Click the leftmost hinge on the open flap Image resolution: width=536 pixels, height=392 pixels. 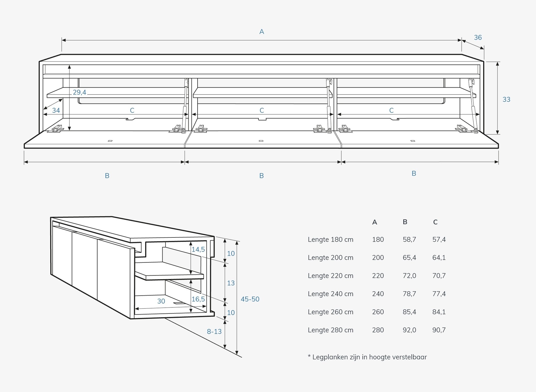[57, 129]
